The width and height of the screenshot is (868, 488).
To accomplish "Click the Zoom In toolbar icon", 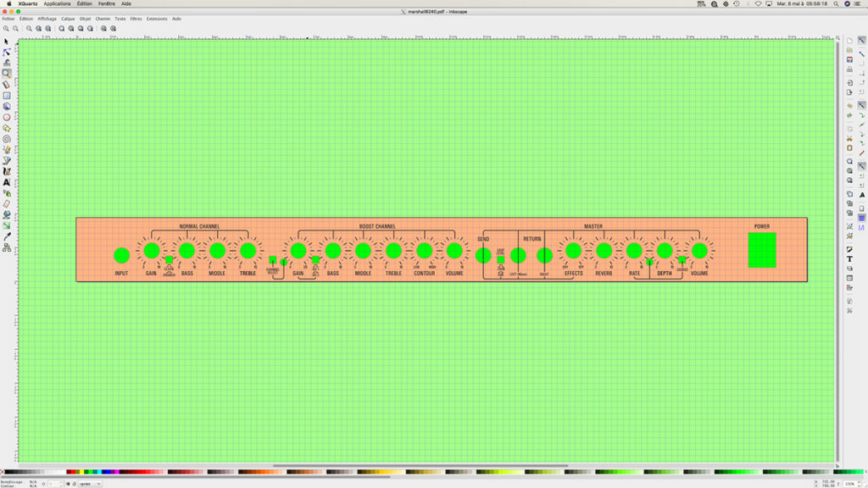I will point(6,28).
